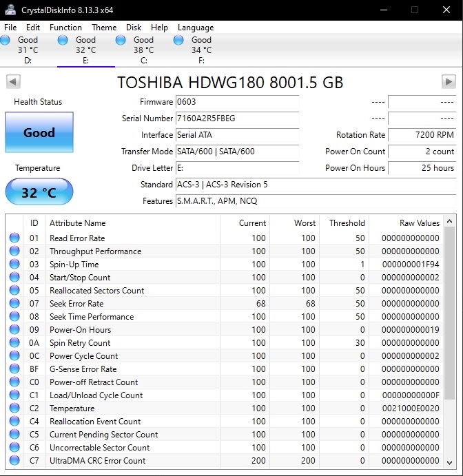Open the Language menu
The image size is (463, 476).
[x=196, y=28]
